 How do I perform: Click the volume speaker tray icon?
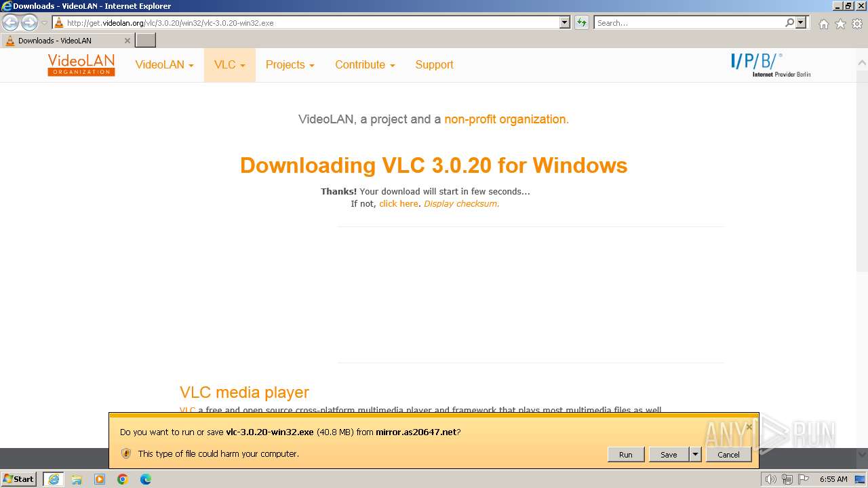pos(771,479)
